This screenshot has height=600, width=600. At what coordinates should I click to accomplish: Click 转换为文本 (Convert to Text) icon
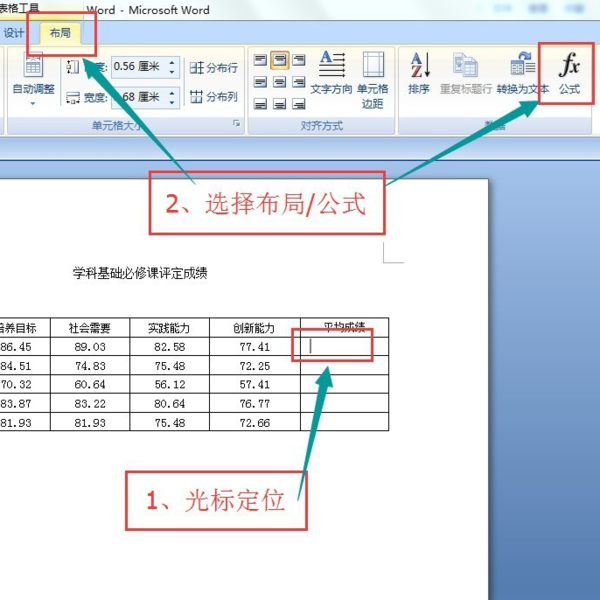point(523,73)
